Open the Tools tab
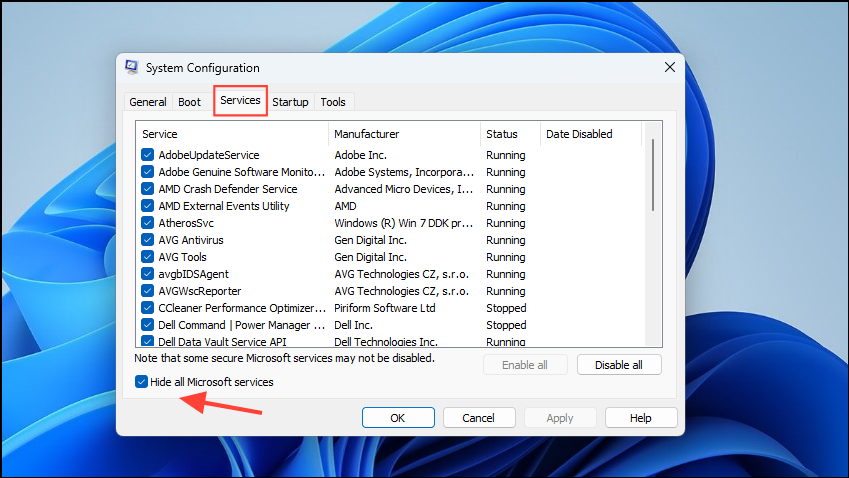 [x=333, y=102]
